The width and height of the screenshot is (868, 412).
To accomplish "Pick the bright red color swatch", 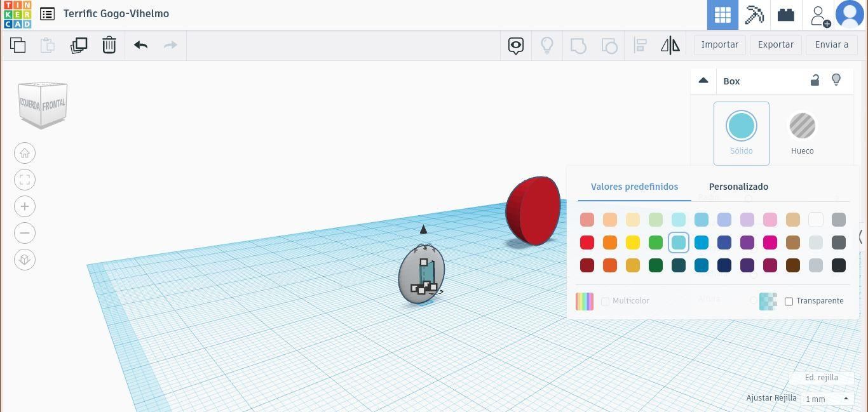I will coord(587,243).
